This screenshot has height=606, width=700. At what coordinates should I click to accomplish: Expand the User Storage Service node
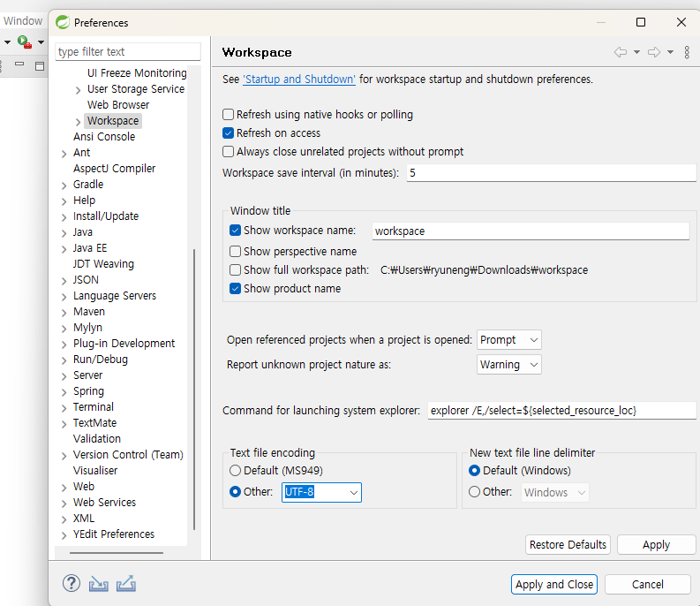[79, 90]
